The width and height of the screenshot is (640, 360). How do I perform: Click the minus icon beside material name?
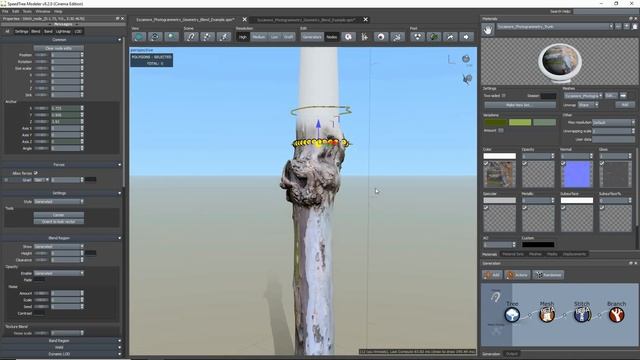pos(618,27)
